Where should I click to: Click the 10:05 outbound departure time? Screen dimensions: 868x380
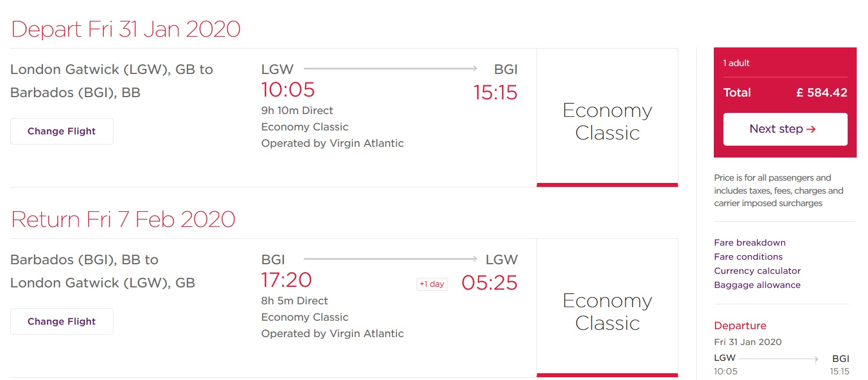pos(287,90)
